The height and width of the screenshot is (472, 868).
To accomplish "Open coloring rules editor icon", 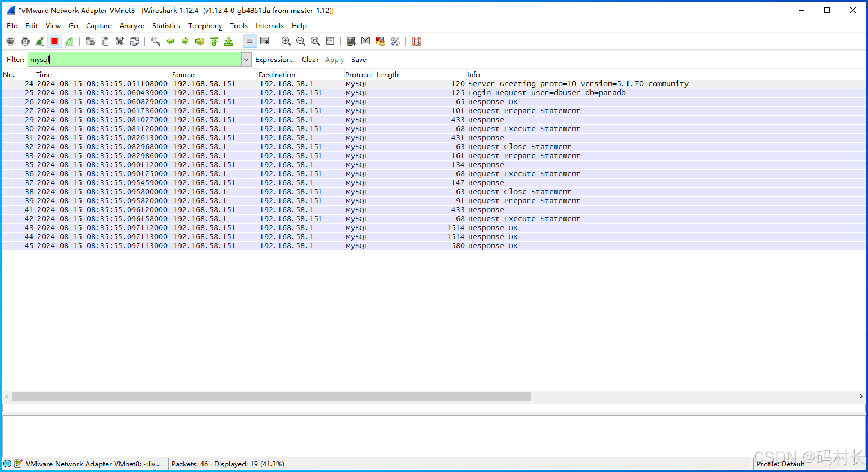I will coord(381,41).
